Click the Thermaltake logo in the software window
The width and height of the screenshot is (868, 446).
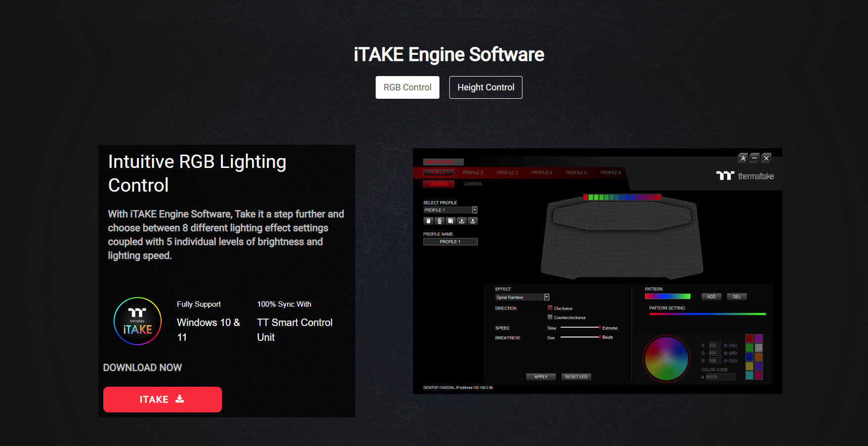click(745, 176)
